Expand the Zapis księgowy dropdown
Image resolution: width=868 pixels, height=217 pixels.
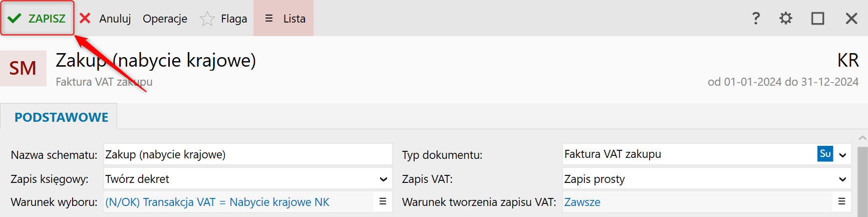[248, 179]
